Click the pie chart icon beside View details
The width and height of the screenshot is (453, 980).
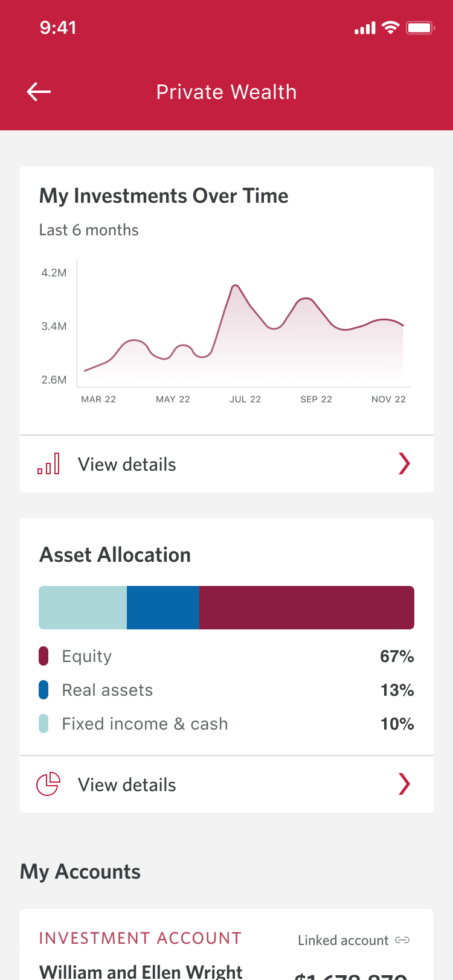[x=48, y=784]
